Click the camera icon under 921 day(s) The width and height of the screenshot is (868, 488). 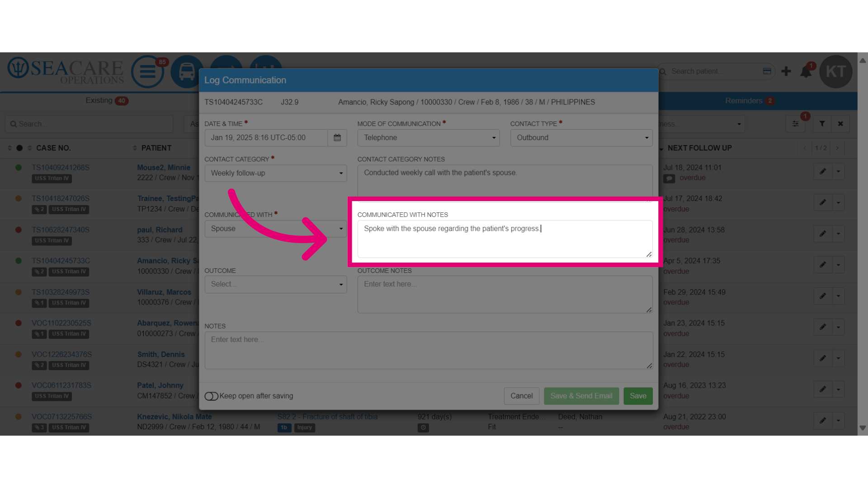423,427
